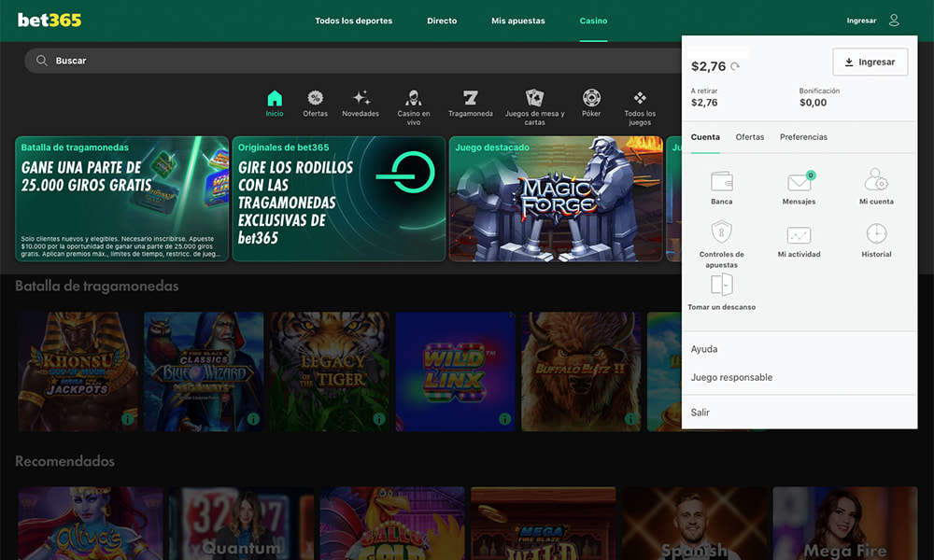Select the Tragamoneda category icon
This screenshot has width=934, height=560.
[x=470, y=98]
